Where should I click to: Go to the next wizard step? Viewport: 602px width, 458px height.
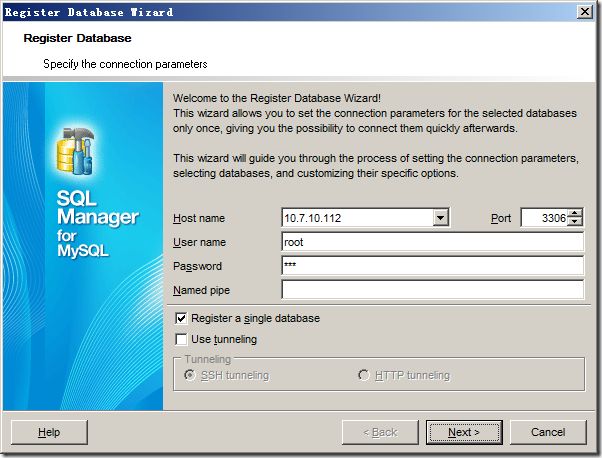click(x=464, y=432)
